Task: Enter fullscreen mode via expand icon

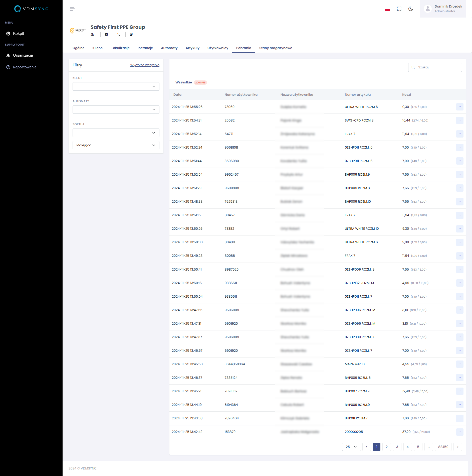Action: click(399, 9)
